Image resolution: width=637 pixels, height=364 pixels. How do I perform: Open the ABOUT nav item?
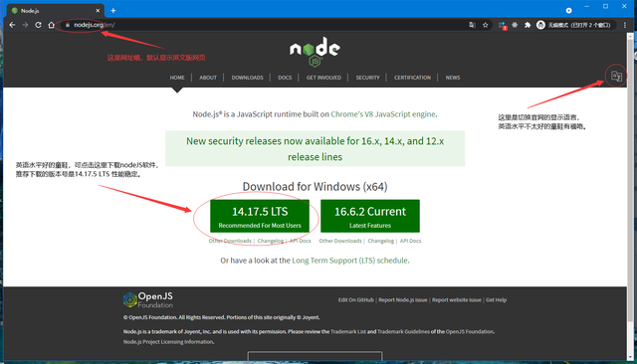click(x=208, y=78)
